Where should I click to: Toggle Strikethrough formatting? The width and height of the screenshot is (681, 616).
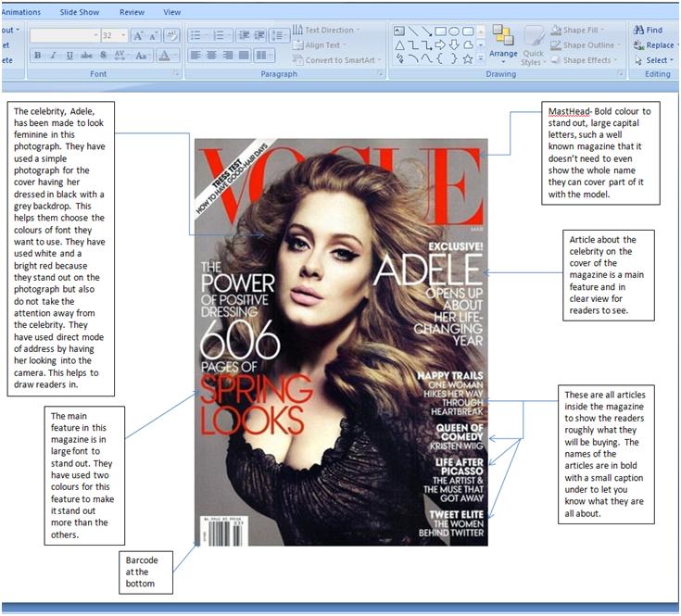click(86, 56)
